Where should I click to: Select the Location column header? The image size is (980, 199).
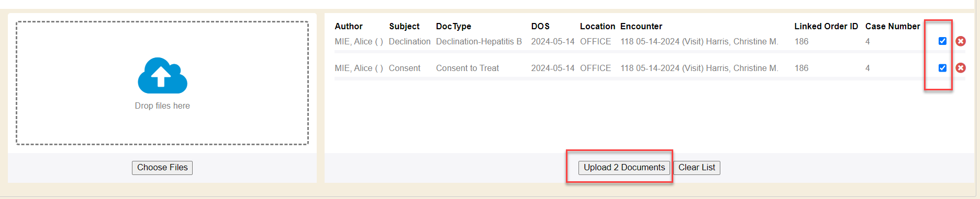pos(597,26)
